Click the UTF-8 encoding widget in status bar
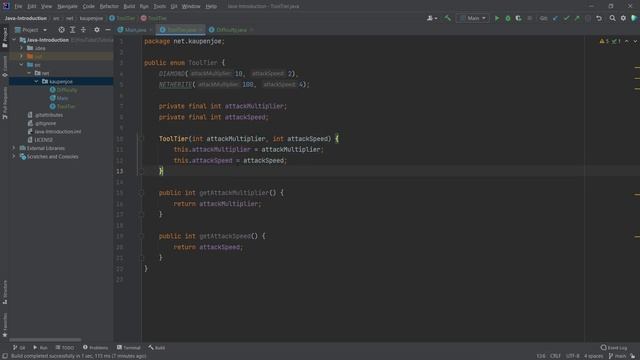Image resolution: width=640 pixels, height=360 pixels. click(x=573, y=356)
